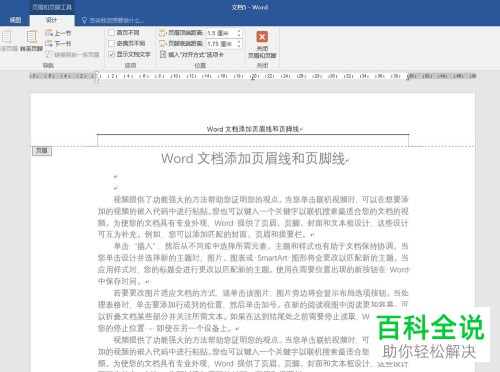Click the right indent marker on ruler
Viewport: 500px width, 372px height.
coord(408,78)
